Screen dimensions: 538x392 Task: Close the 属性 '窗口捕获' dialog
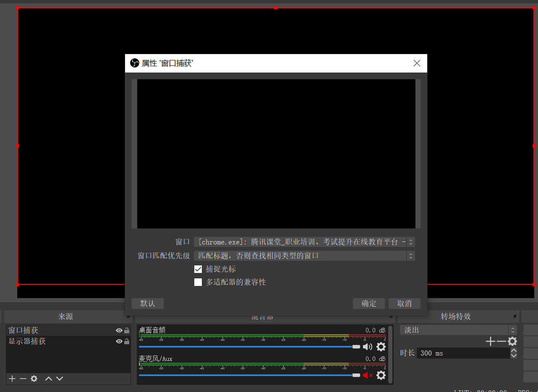(x=417, y=63)
